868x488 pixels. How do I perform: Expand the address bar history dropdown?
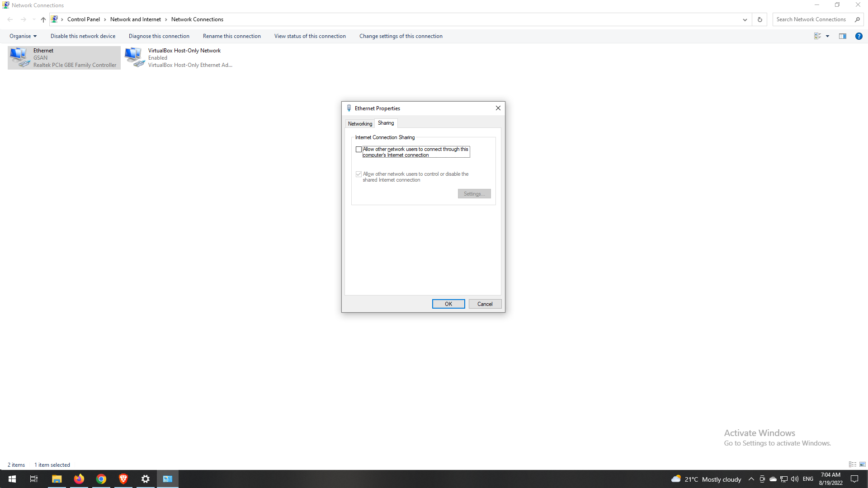click(x=745, y=19)
